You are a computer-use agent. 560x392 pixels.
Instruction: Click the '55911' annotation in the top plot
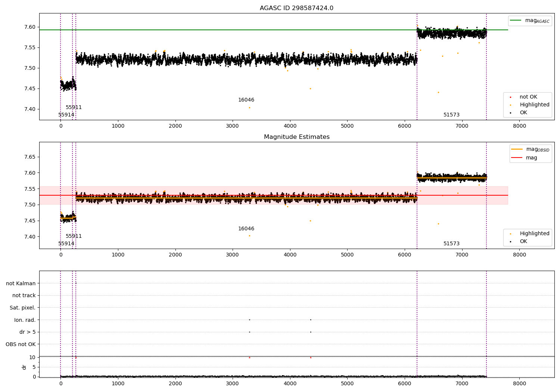(74, 108)
